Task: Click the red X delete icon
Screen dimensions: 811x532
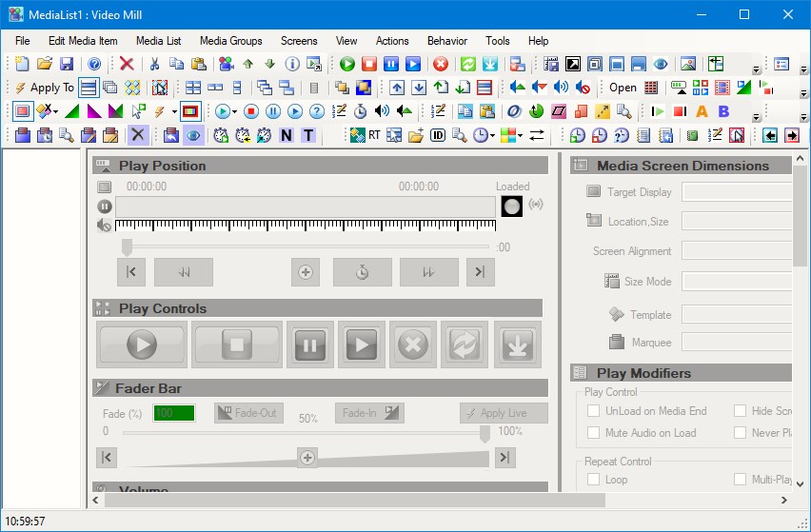Action: pos(127,64)
